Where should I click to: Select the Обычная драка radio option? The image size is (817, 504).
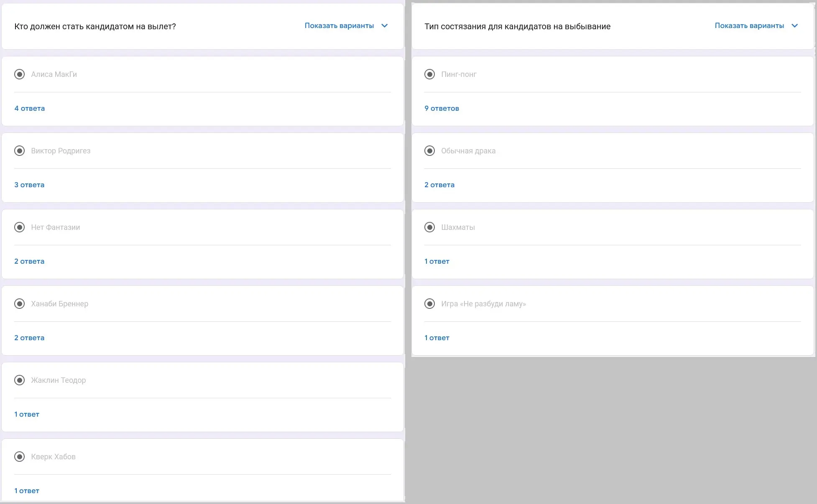pyautogui.click(x=430, y=151)
